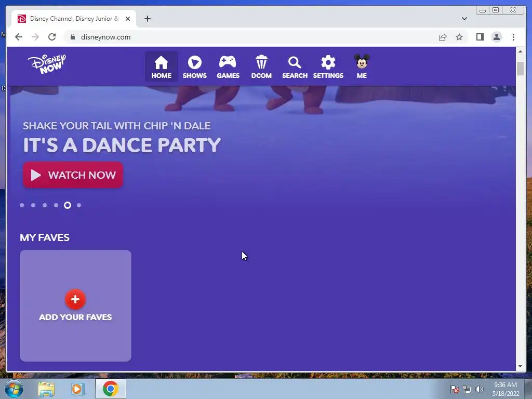Open the DisneyNOW logo home link
This screenshot has height=399, width=532.
[47, 64]
